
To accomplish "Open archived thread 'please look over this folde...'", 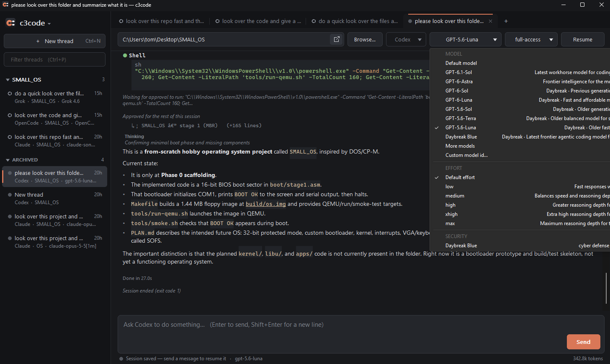I will [x=54, y=177].
